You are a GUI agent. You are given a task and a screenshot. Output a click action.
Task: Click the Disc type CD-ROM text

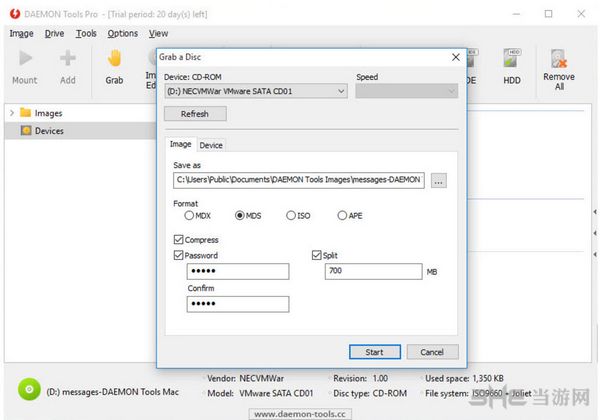pos(370,393)
